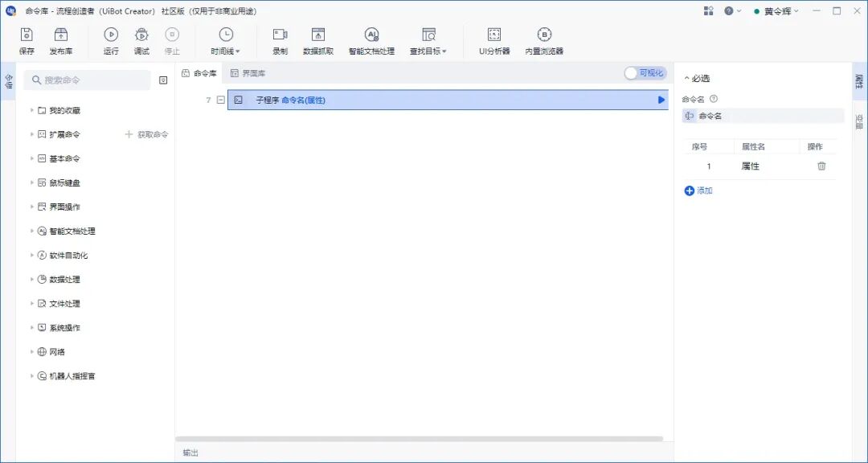Open the Timeline (时间线) clock icon
This screenshot has height=463, width=868.
point(226,35)
